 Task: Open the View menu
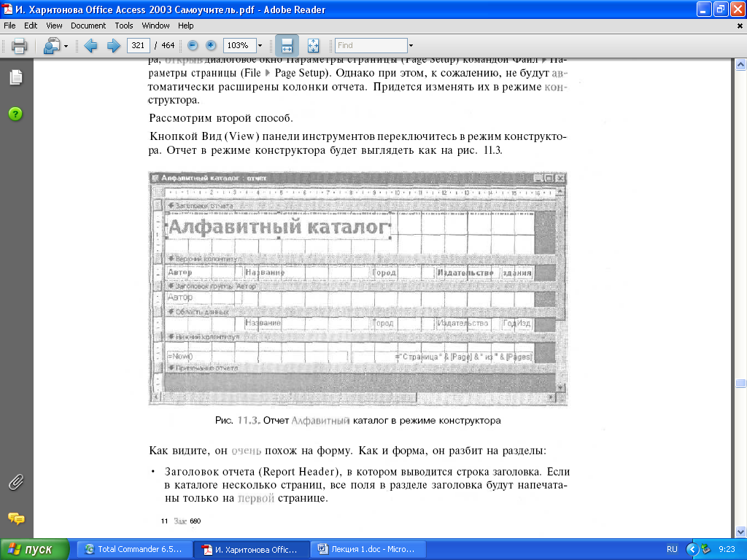click(54, 26)
